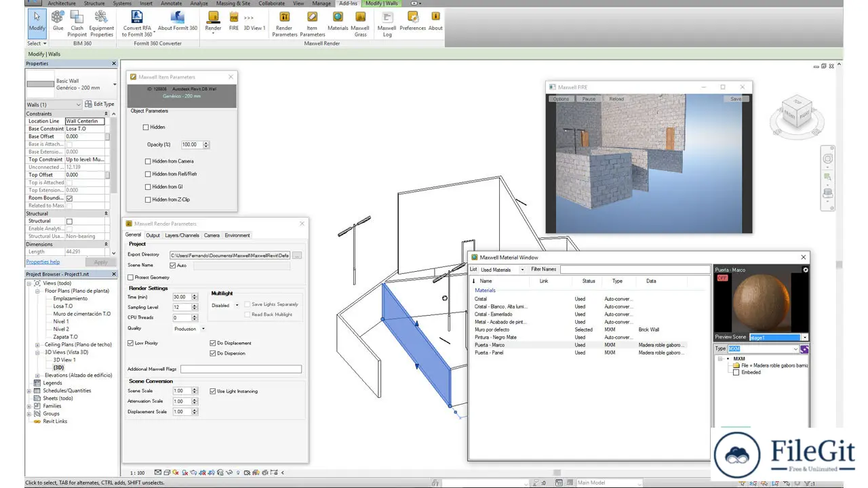Click the export directory browse button

pyautogui.click(x=296, y=256)
